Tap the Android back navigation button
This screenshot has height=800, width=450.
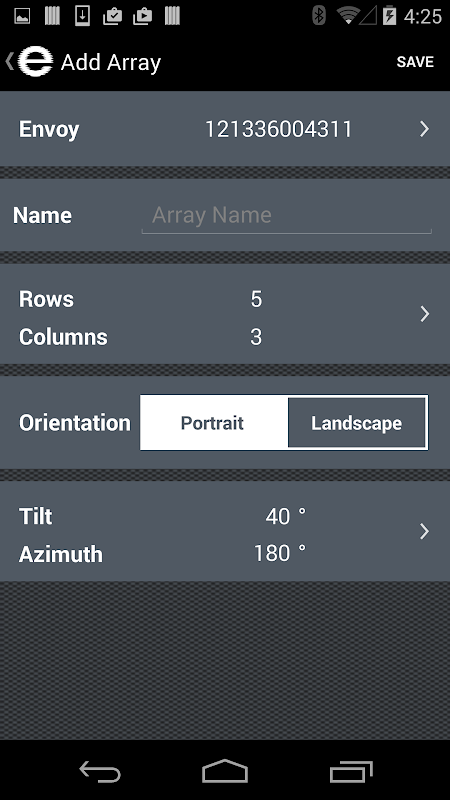(x=100, y=771)
